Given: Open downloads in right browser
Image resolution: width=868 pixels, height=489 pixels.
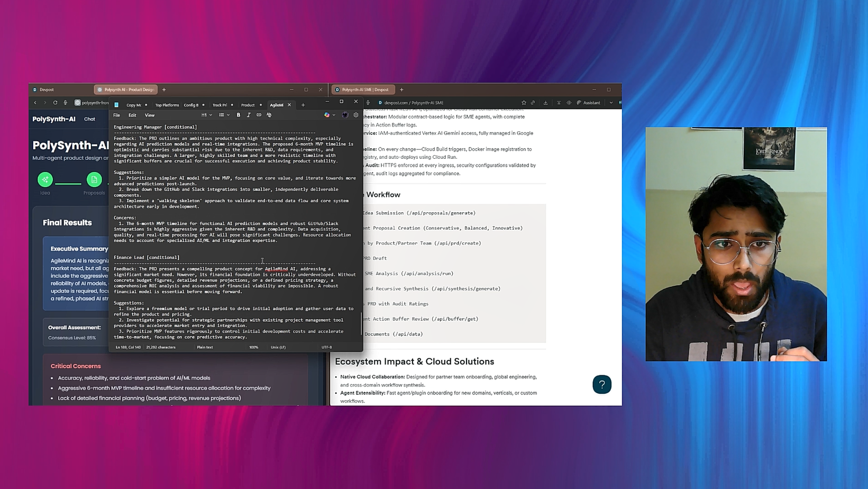Looking at the screenshot, I should point(545,103).
